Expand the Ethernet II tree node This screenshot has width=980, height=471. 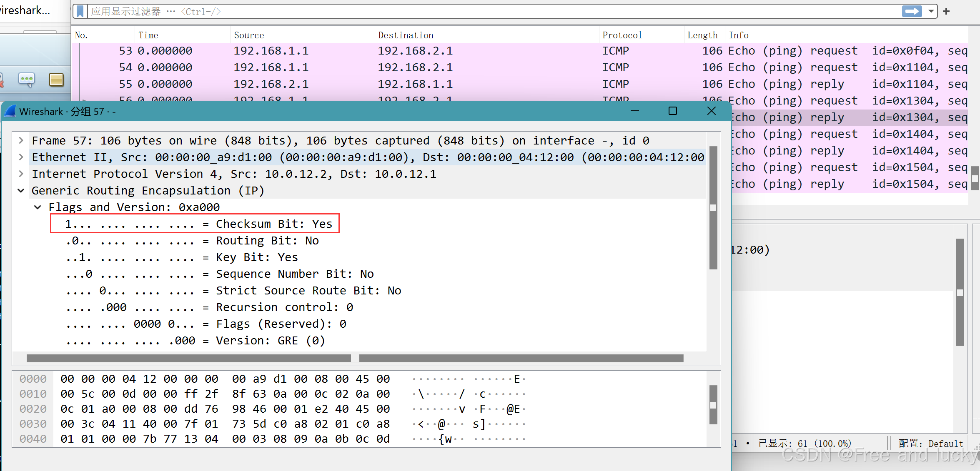coord(21,157)
